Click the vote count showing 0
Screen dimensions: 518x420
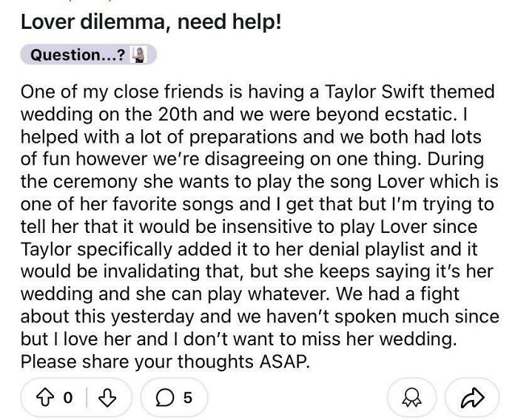tap(68, 397)
